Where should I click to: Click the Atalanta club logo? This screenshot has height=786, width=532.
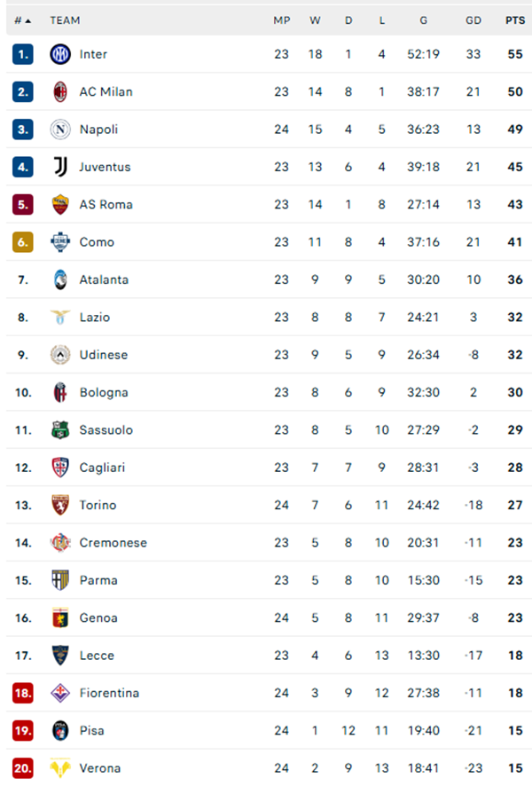(x=58, y=279)
